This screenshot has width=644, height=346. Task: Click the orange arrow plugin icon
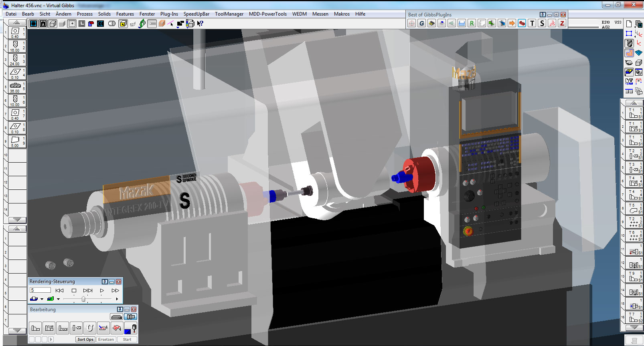tap(512, 23)
